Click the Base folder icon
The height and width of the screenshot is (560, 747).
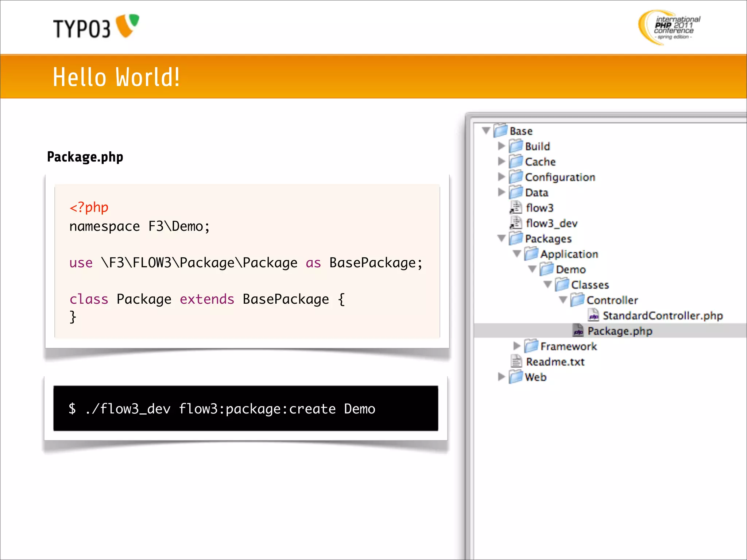500,131
